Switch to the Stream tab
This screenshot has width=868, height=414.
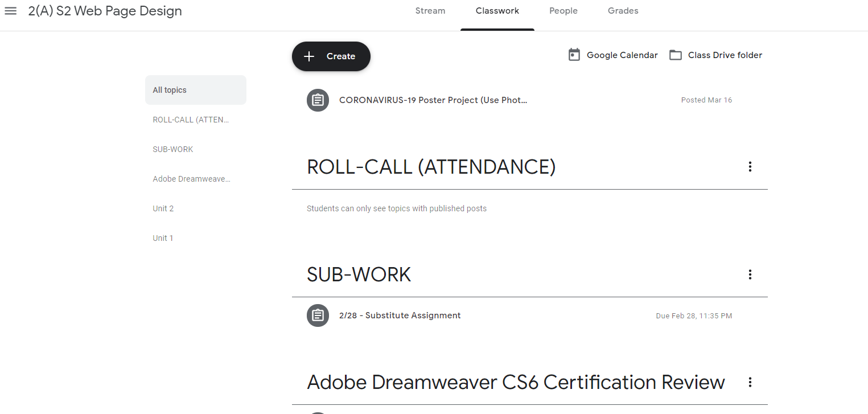click(x=430, y=11)
